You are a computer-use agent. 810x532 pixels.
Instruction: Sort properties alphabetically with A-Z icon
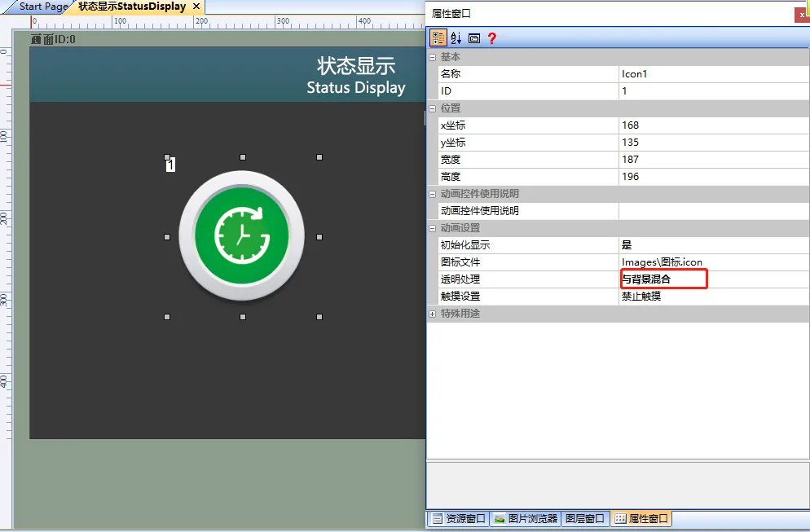click(x=454, y=37)
